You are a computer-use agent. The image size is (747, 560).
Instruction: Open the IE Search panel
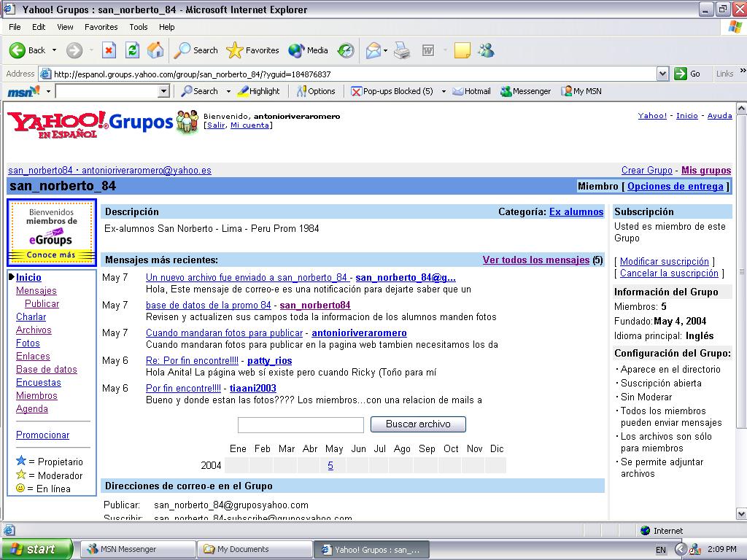pos(196,50)
